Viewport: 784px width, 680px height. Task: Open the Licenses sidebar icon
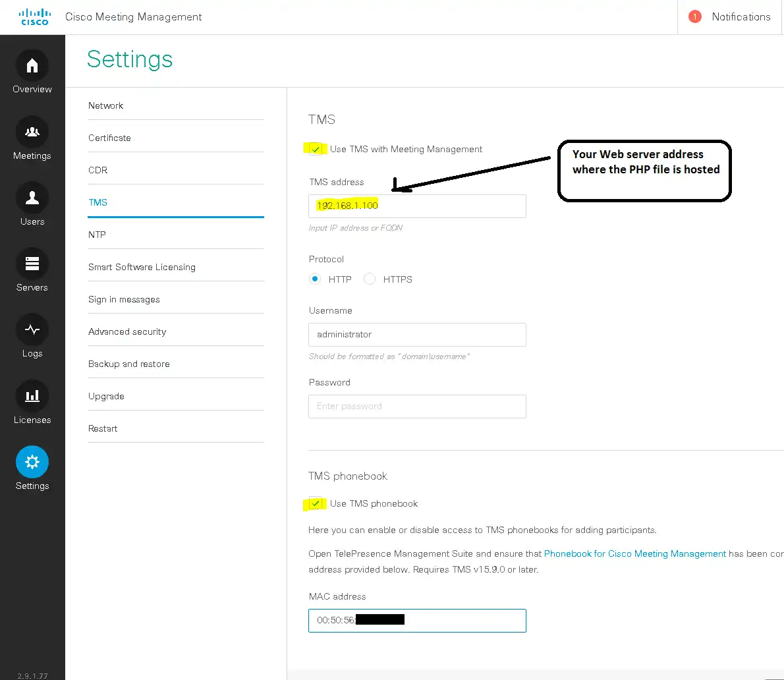coord(32,396)
